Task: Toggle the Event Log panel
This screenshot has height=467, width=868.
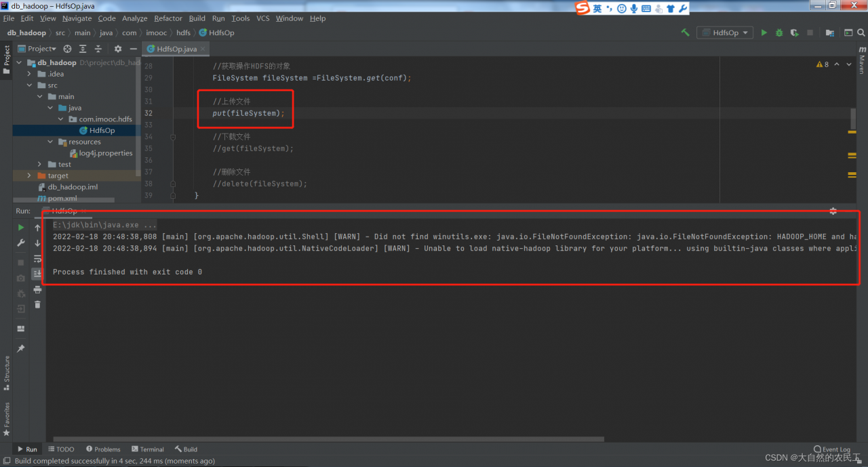Action: pyautogui.click(x=832, y=449)
